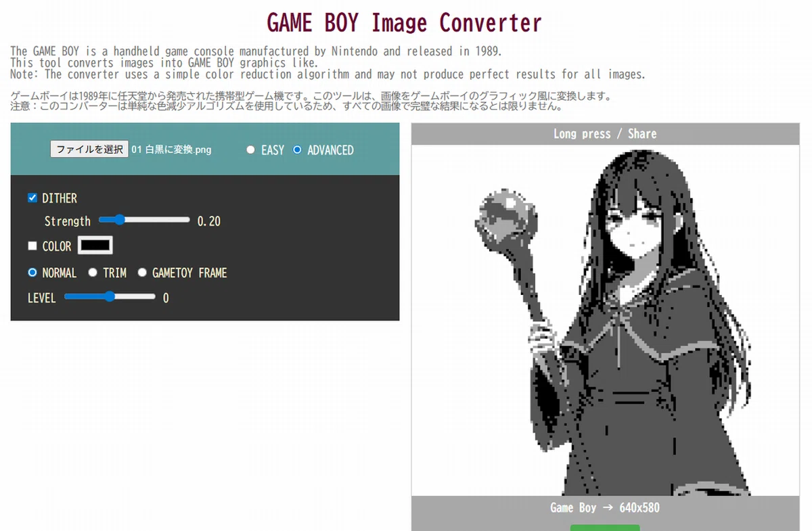Image resolution: width=812 pixels, height=531 pixels.
Task: Click the Long press / Share header
Action: (605, 134)
